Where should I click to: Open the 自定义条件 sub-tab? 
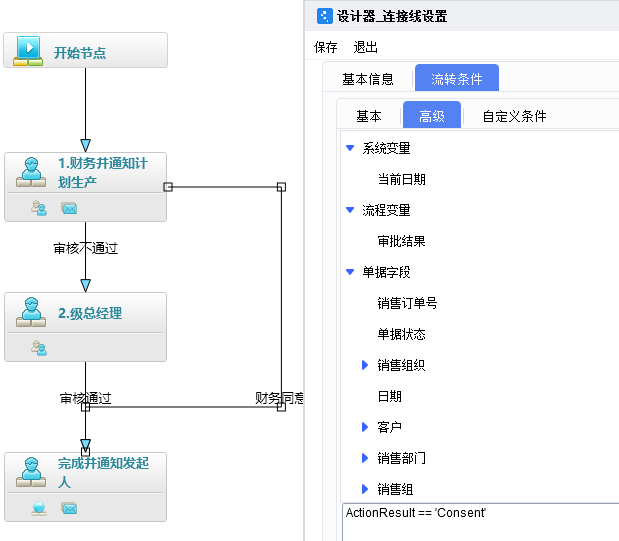[x=514, y=116]
